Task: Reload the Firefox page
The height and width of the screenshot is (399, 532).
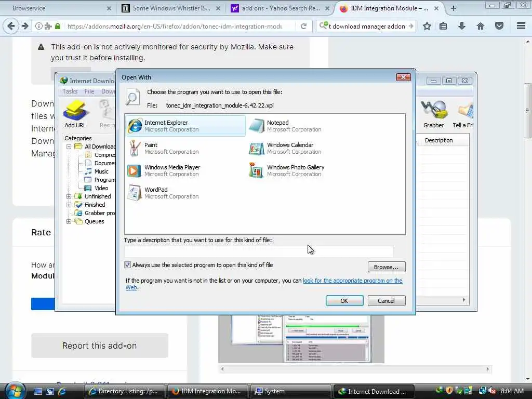Action: (x=303, y=26)
